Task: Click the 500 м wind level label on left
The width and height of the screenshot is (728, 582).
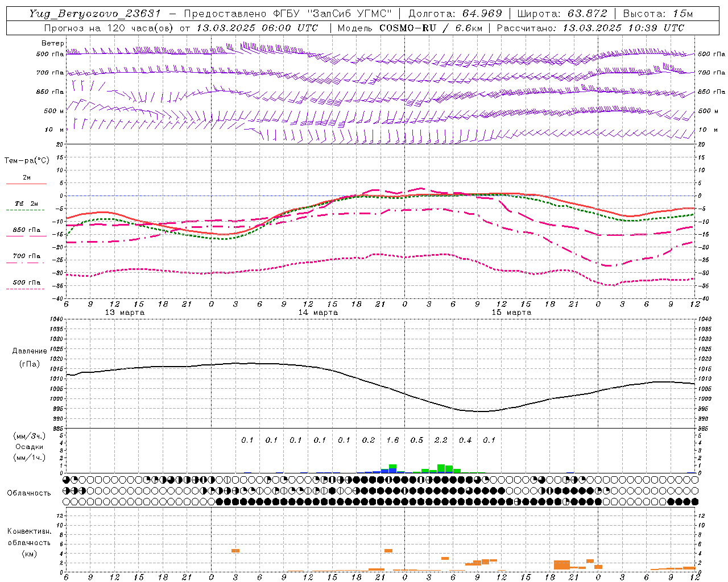Action: 54,111
